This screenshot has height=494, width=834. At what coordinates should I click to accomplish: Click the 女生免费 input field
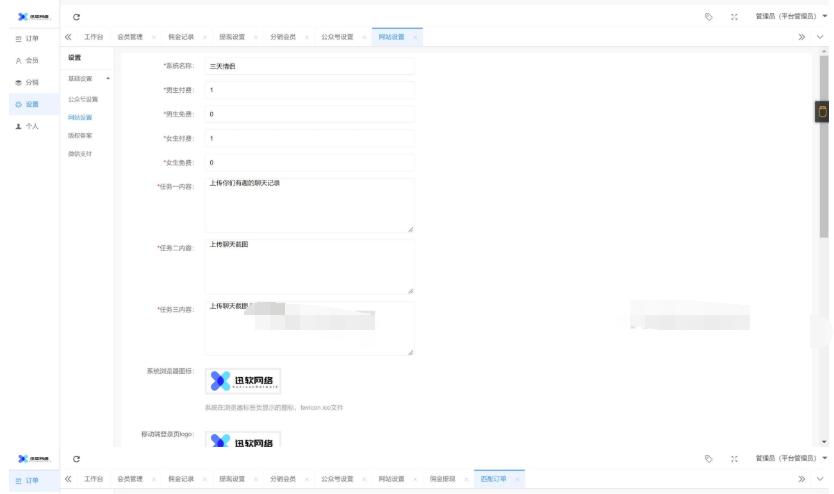click(310, 162)
